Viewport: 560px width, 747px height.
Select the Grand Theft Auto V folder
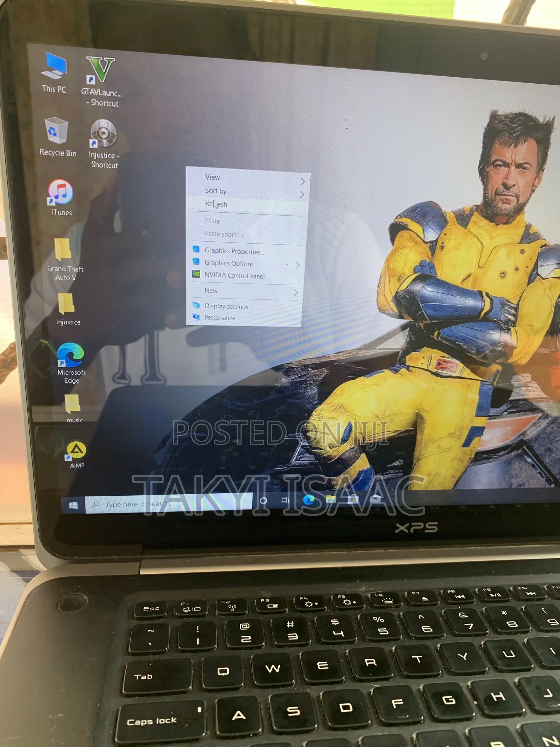[65, 259]
